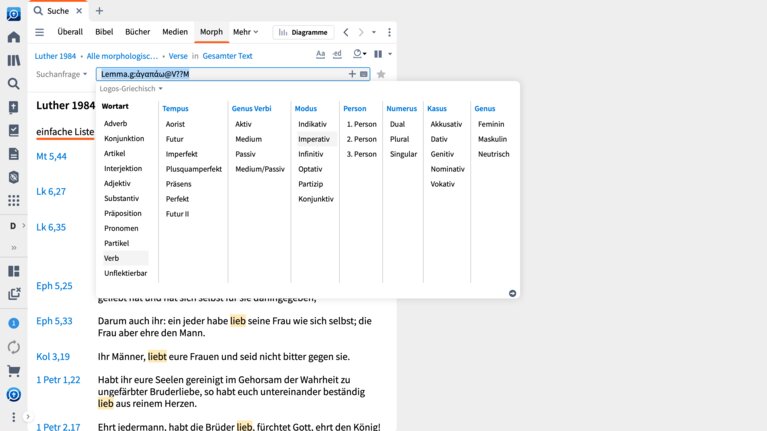Click the circle arrow at morphology popup corner
The height and width of the screenshot is (431, 767).
(512, 294)
